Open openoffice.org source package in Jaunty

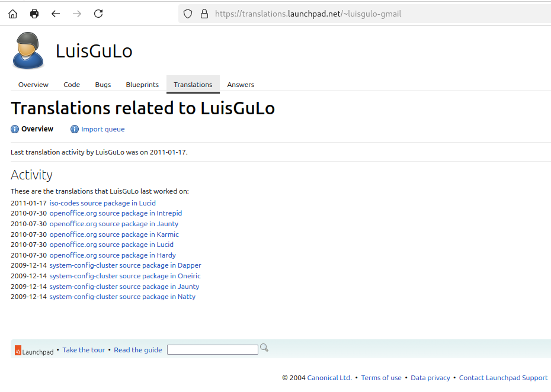click(114, 224)
